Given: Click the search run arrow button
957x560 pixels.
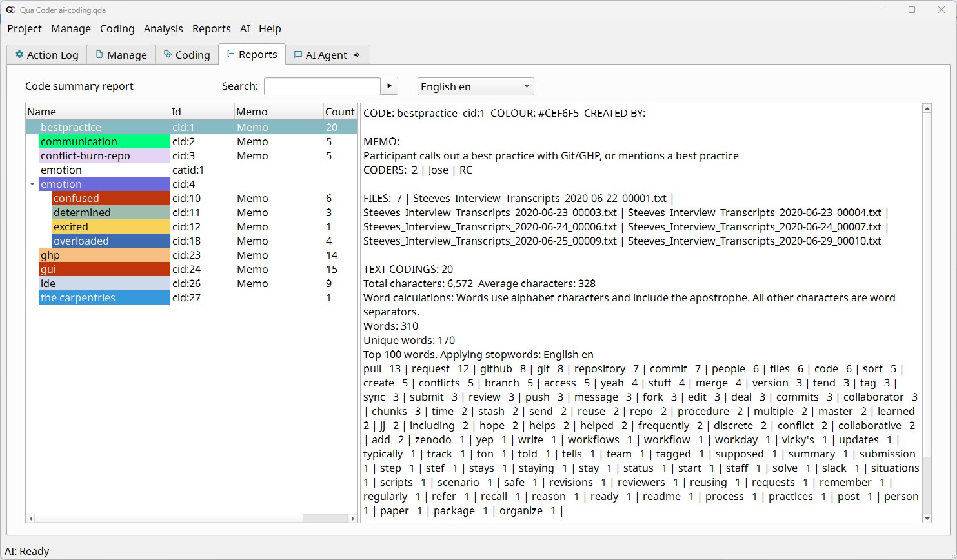Looking at the screenshot, I should pos(389,86).
